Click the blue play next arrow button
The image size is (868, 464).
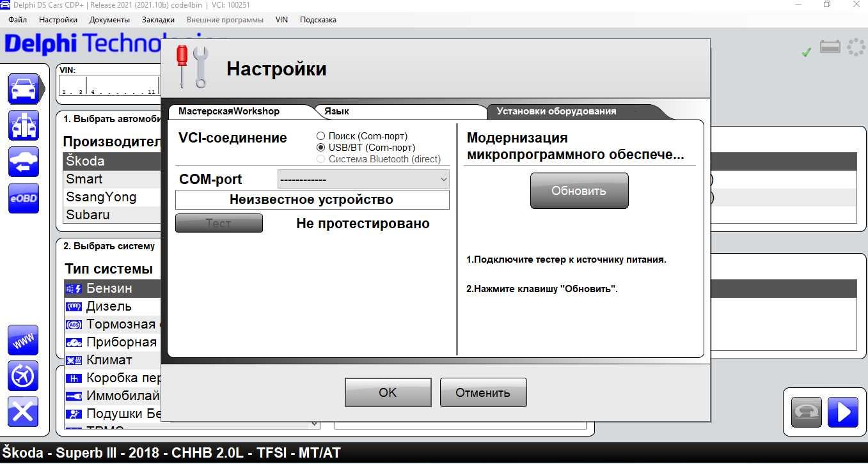pos(842,412)
